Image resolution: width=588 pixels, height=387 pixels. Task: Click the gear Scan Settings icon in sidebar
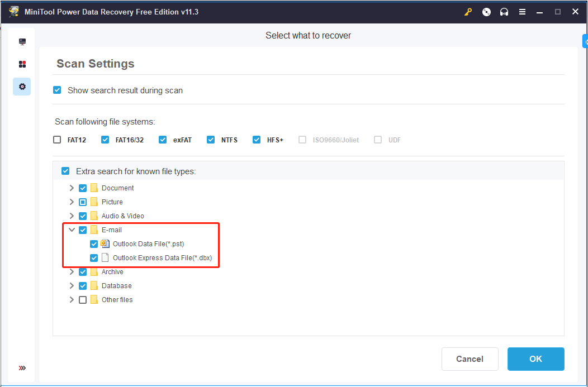[22, 87]
